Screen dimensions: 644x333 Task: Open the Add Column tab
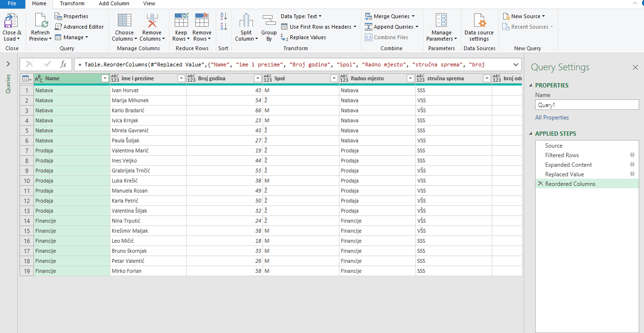[x=114, y=4]
